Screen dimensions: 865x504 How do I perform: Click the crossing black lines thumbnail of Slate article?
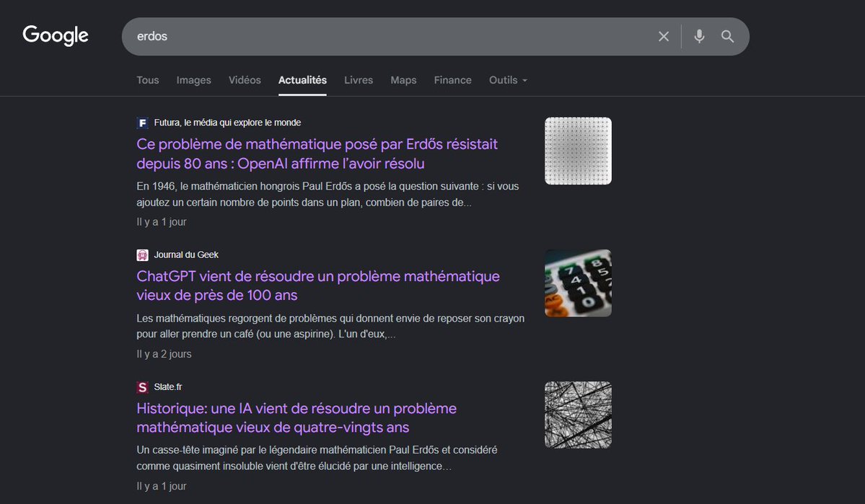578,415
